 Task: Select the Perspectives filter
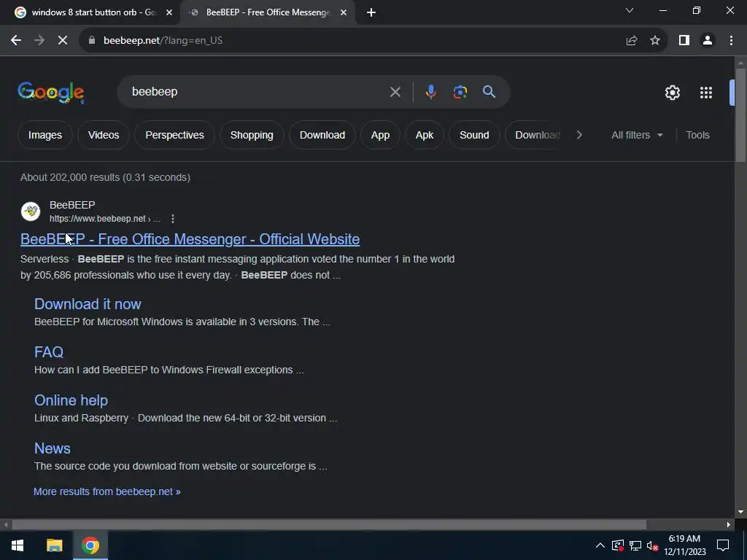(x=174, y=135)
